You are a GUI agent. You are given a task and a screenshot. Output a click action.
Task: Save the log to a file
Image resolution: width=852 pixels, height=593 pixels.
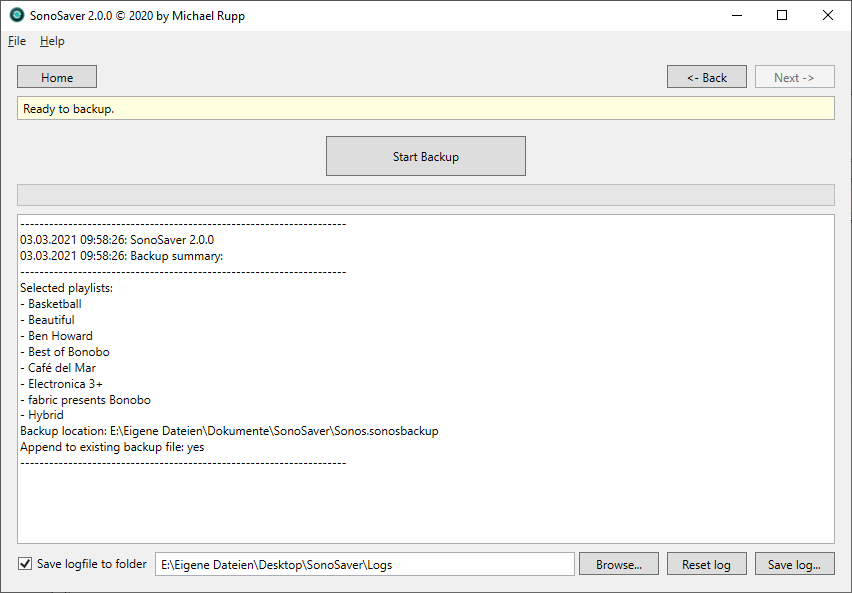794,563
